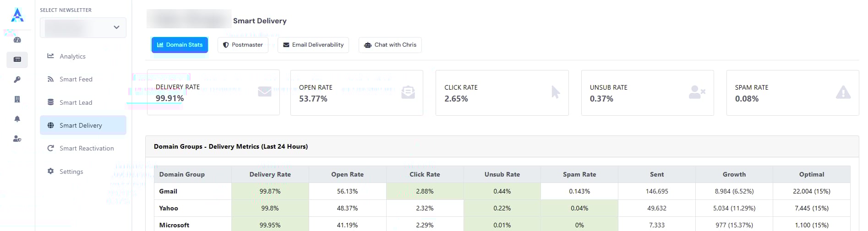
Task: Click the app logo icon
Action: [17, 15]
